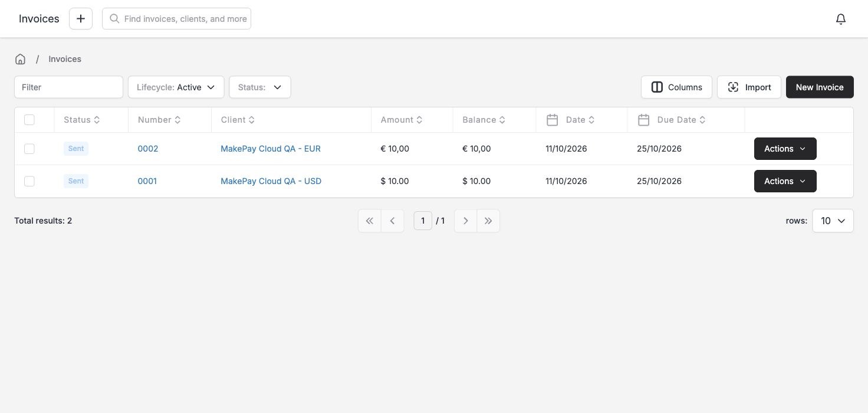Sort by Balance column arrows

point(502,120)
